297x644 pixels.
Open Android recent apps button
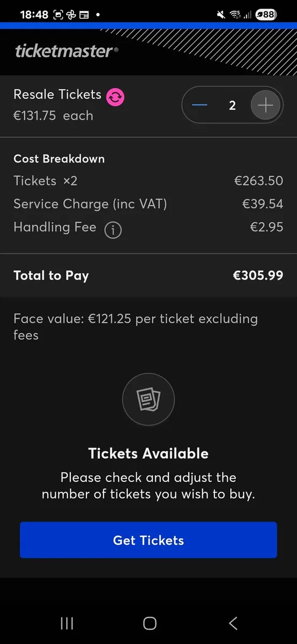[67, 623]
